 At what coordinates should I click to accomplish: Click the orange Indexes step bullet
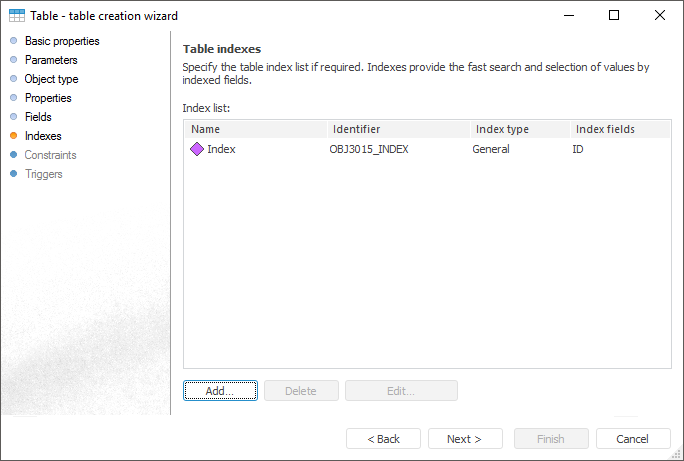(x=13, y=136)
